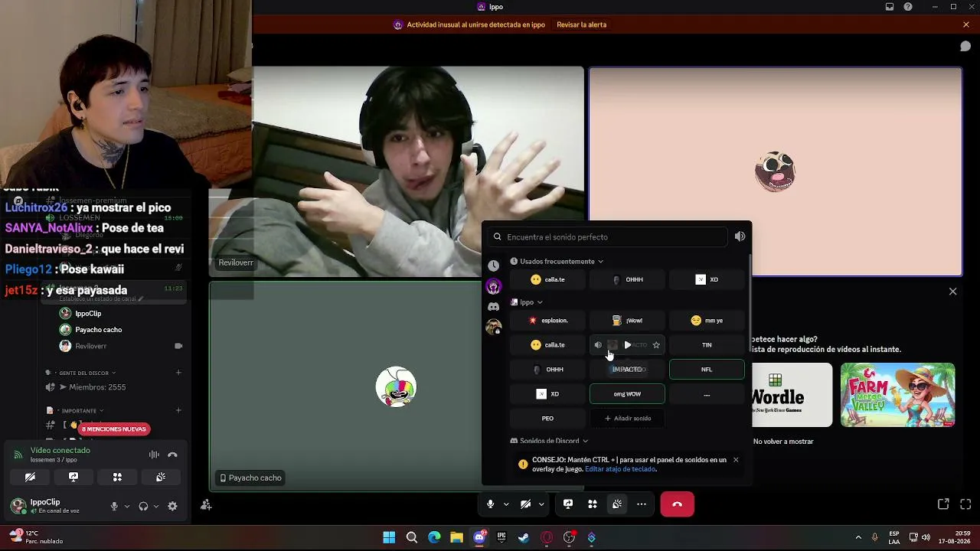The width and height of the screenshot is (980, 551).
Task: Collapse the 'Usados frecuentemente' section
Action: 557,262
